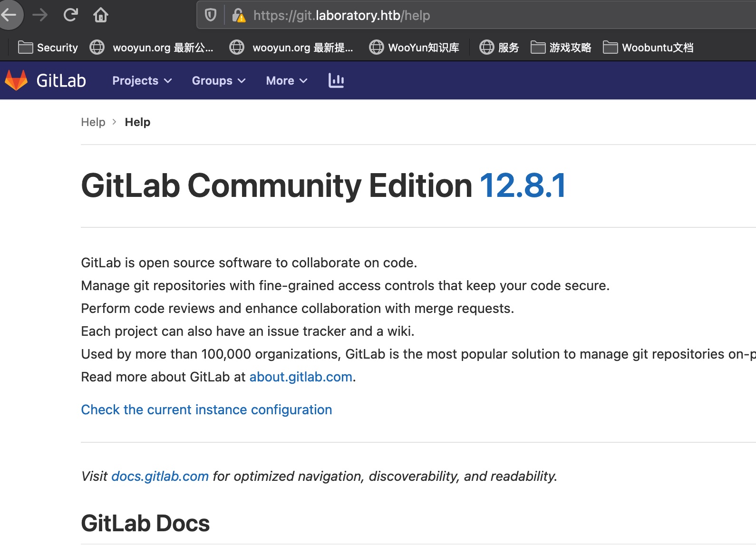Open Check the current instance configuration link
Screen dimensions: 756x546
pyautogui.click(x=206, y=409)
